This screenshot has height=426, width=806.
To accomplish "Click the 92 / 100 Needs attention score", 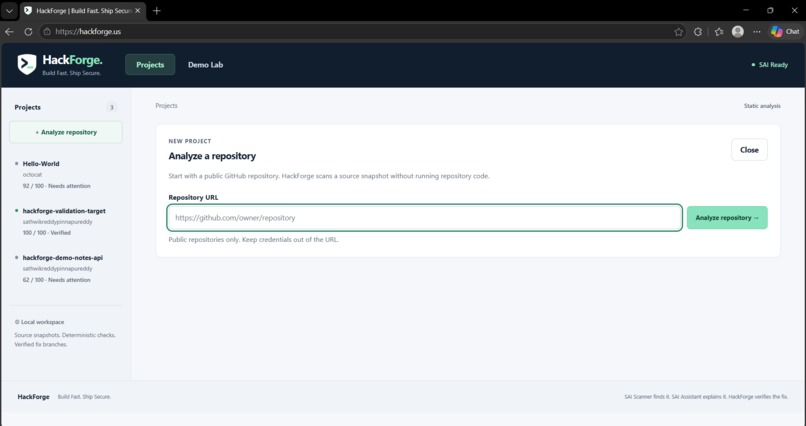I will point(57,186).
